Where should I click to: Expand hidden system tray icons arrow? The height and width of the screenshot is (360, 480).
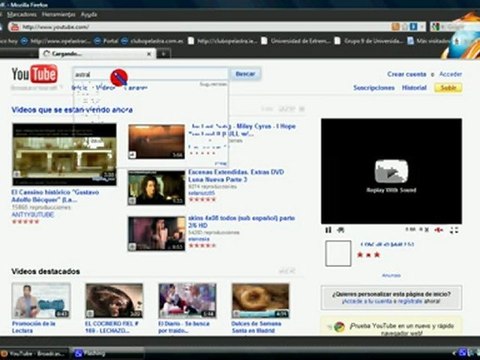coord(453,353)
